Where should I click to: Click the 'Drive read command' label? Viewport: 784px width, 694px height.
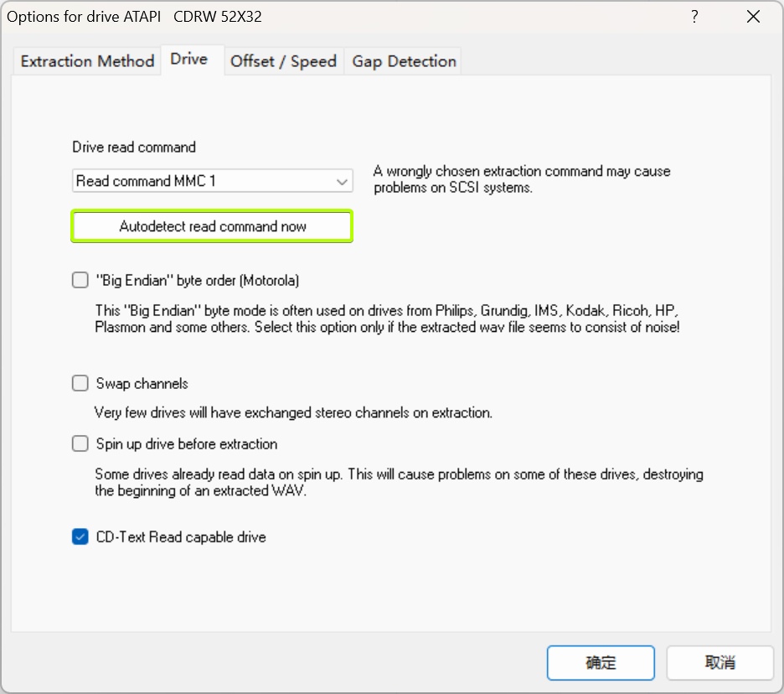[134, 148]
